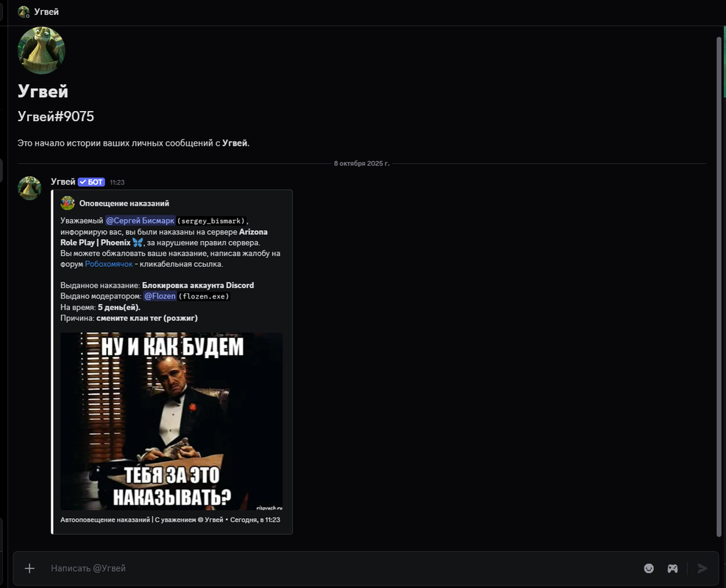726x588 pixels.
Task: Select the Arizona Role Play | Phoenix server name
Action: 164,237
